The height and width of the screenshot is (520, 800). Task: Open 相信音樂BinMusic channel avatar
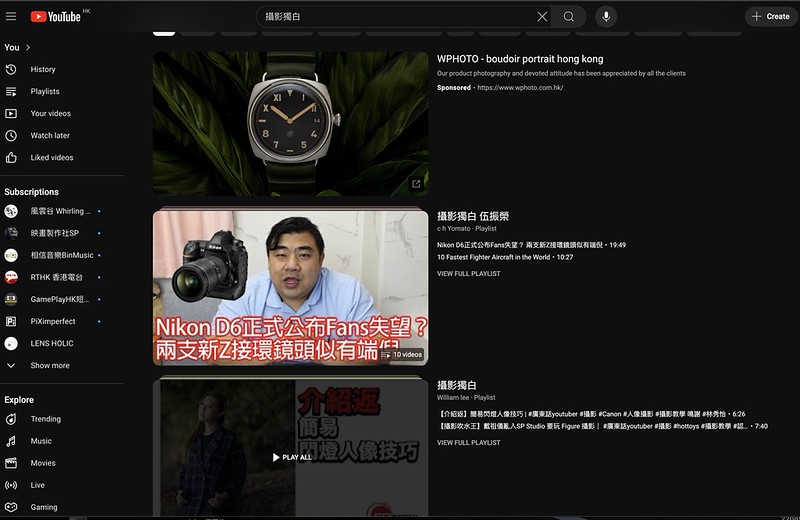tap(11, 255)
